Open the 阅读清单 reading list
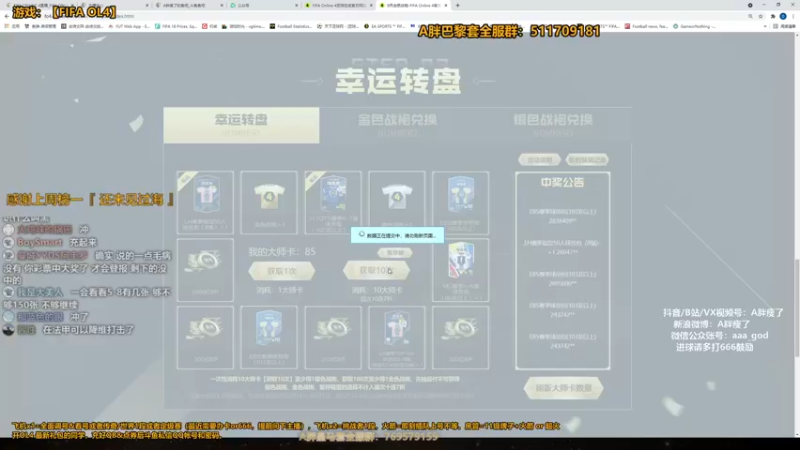This screenshot has width=800, height=450. click(x=785, y=26)
